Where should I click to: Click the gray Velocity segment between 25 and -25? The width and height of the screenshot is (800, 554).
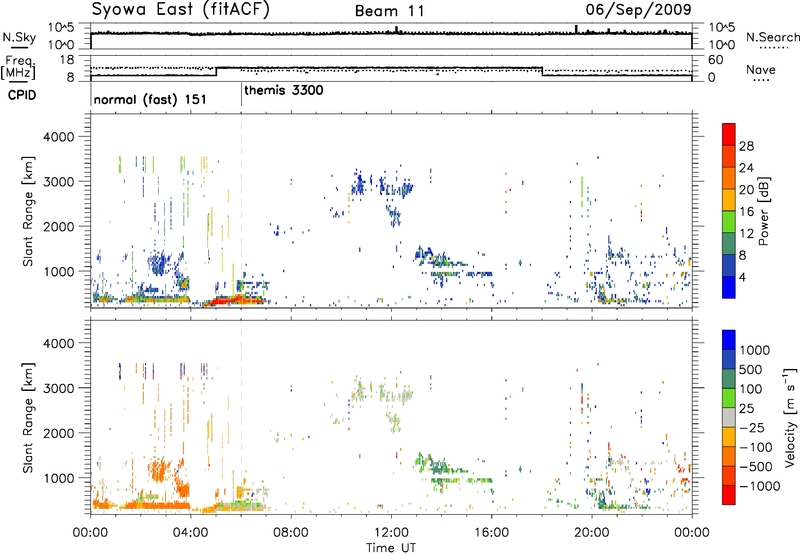[x=729, y=417]
